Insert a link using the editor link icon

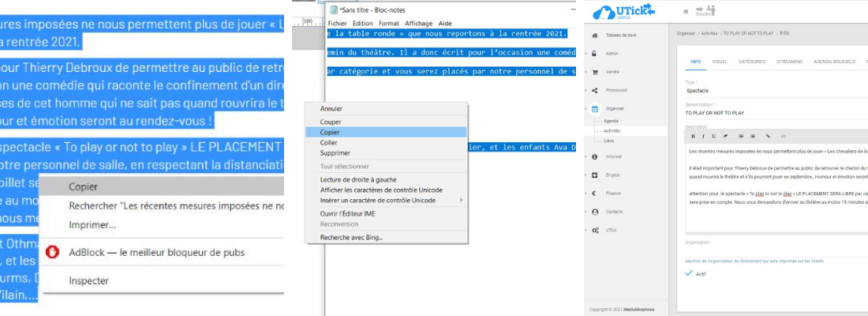768,136
